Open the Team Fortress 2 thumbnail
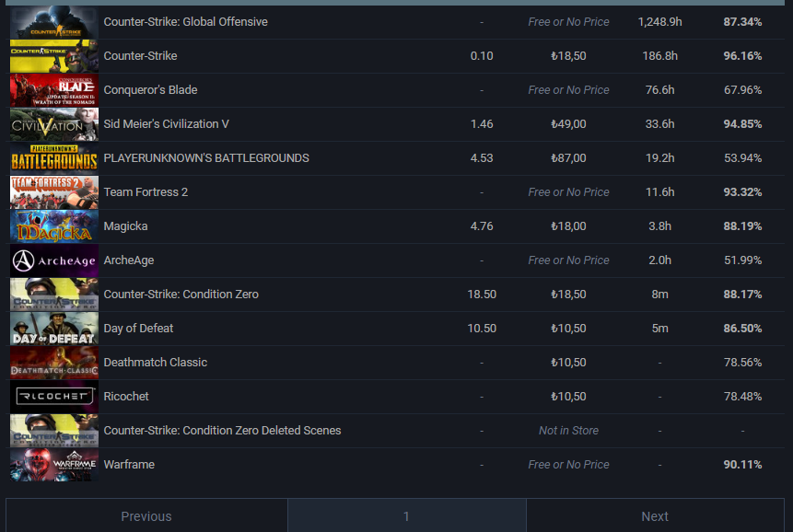Viewport: 793px width, 532px height. point(54,192)
